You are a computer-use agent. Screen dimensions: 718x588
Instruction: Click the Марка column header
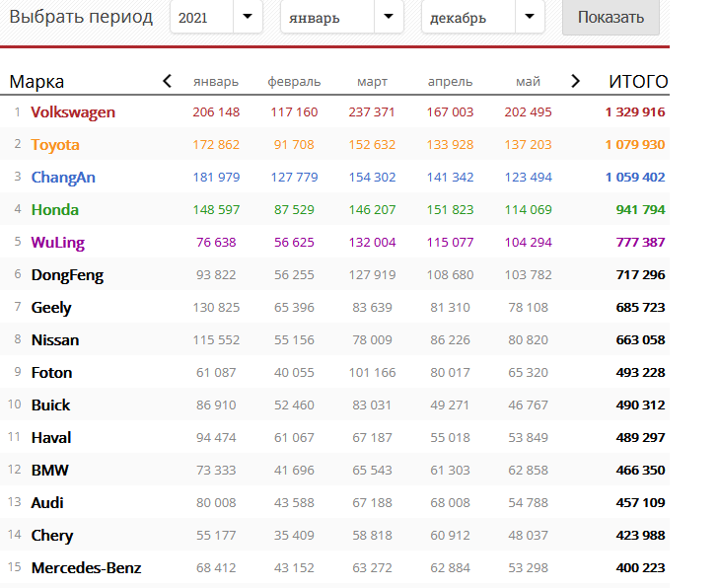[x=36, y=82]
